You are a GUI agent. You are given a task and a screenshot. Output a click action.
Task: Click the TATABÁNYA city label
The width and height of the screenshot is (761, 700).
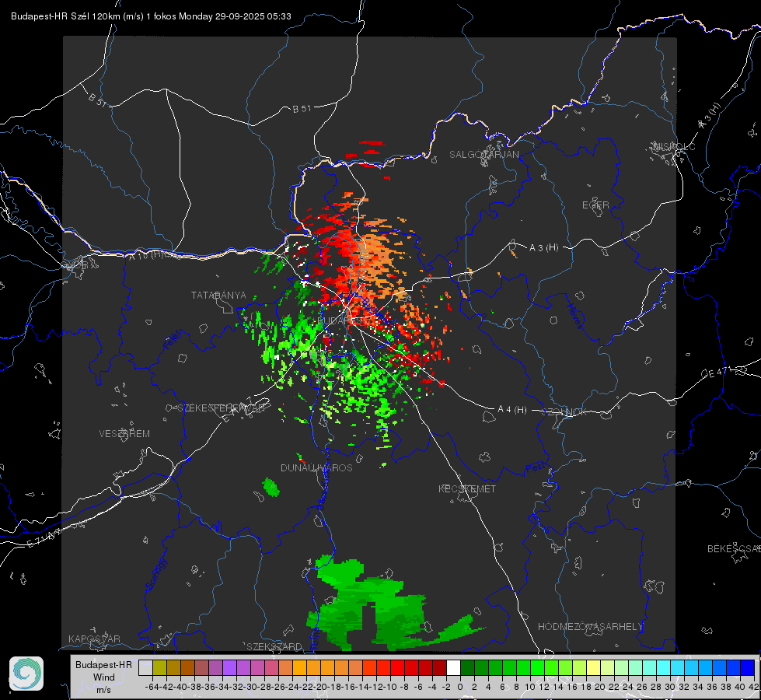click(x=218, y=296)
